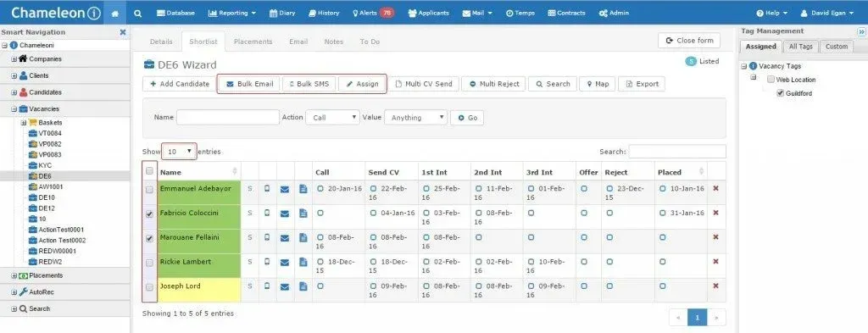
Task: Click into the table Search field
Action: (x=677, y=152)
